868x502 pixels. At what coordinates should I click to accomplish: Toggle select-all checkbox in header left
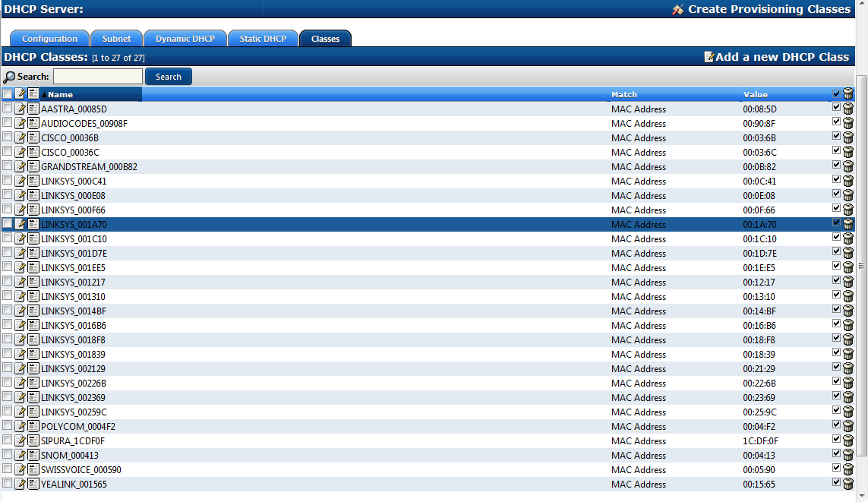pos(7,93)
